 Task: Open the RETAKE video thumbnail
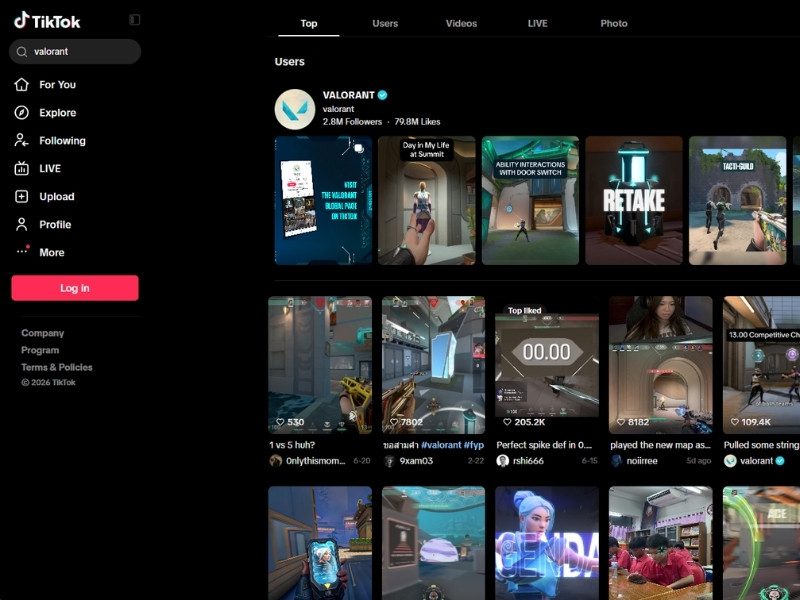tap(634, 201)
